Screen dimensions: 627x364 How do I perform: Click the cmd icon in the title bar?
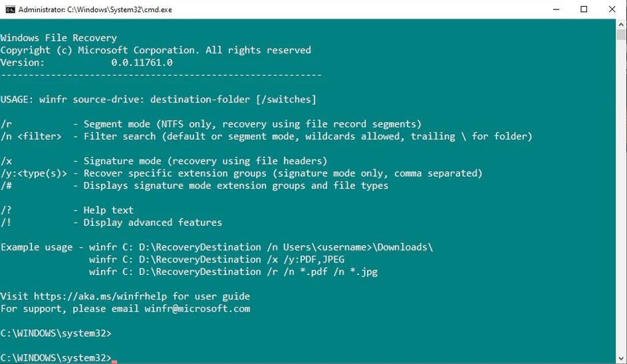click(9, 9)
